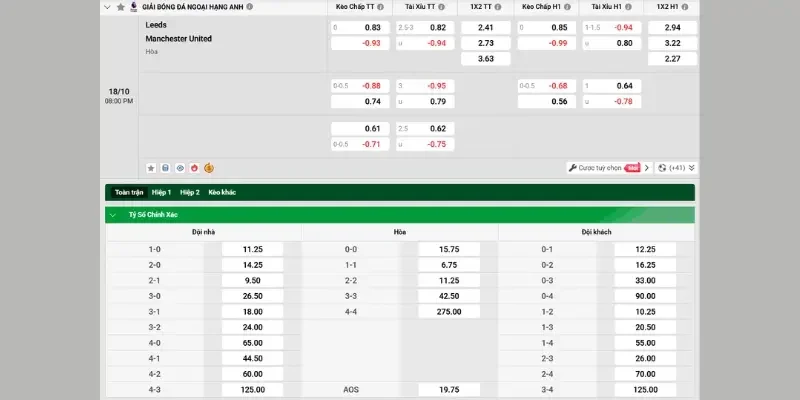
Task: Open info icon for Kèo Chấp H1
Action: (567, 7)
